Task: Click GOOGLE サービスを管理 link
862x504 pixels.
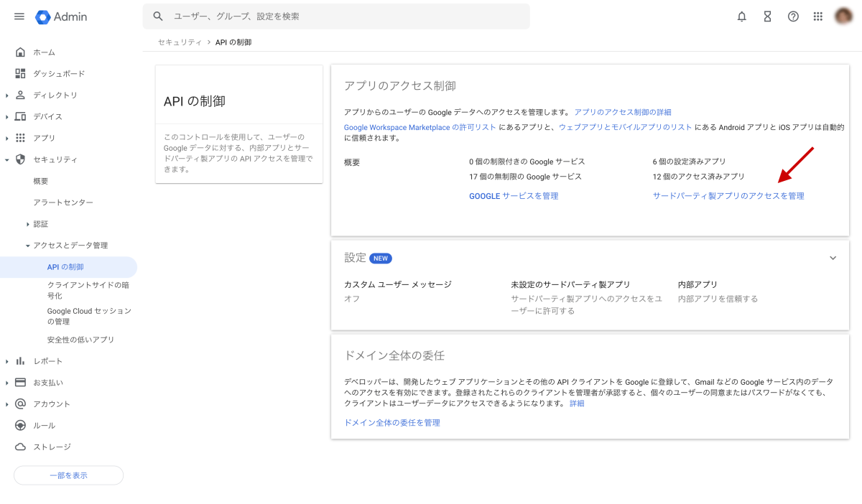Action: [x=514, y=196]
